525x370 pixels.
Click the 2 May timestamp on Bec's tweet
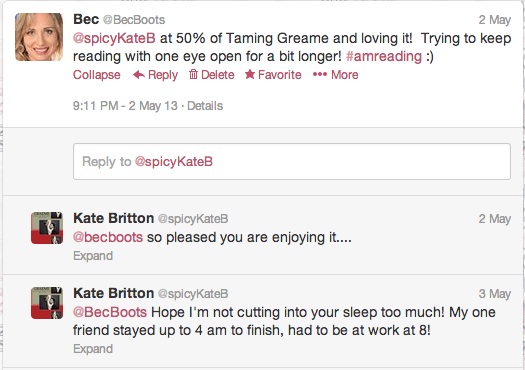(495, 20)
